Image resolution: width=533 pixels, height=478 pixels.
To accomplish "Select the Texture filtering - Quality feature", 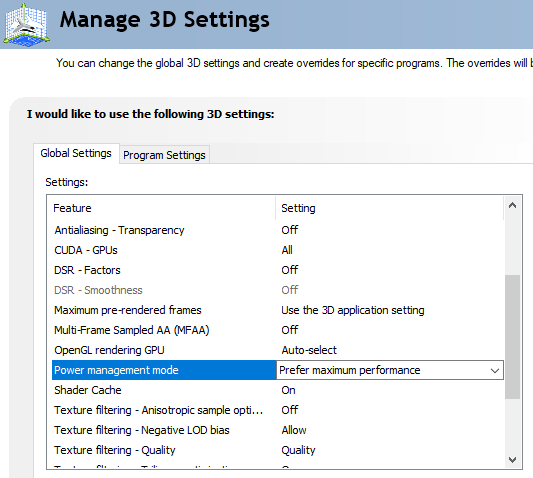I will point(115,450).
